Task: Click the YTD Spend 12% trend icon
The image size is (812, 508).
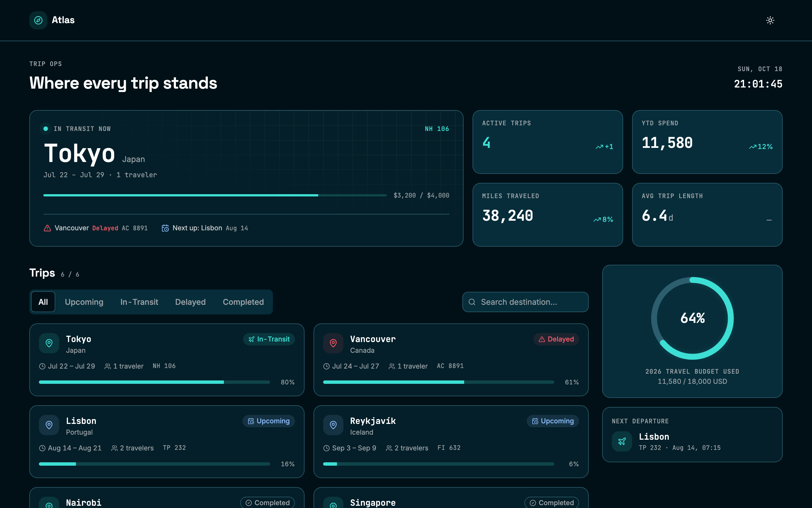Action: (x=753, y=147)
